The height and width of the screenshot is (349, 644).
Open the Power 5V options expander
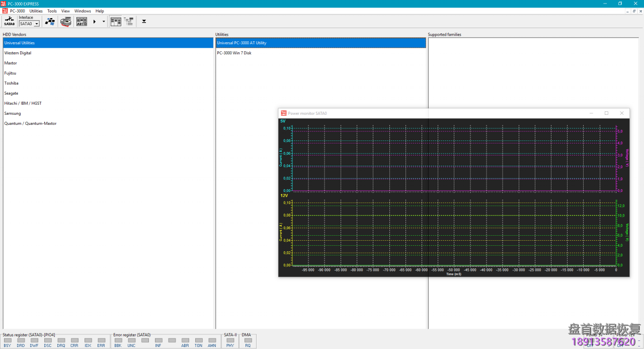[608, 346]
